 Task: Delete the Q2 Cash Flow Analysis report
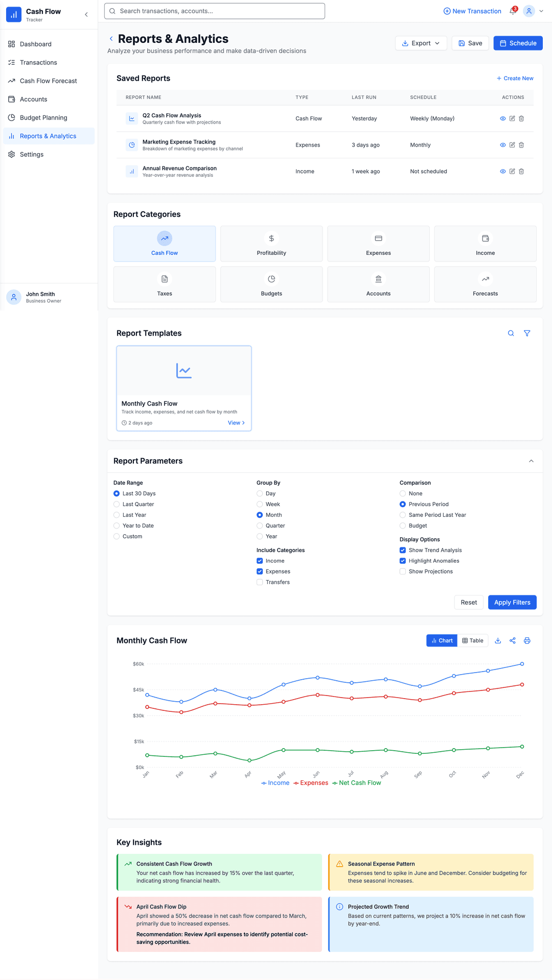point(521,118)
